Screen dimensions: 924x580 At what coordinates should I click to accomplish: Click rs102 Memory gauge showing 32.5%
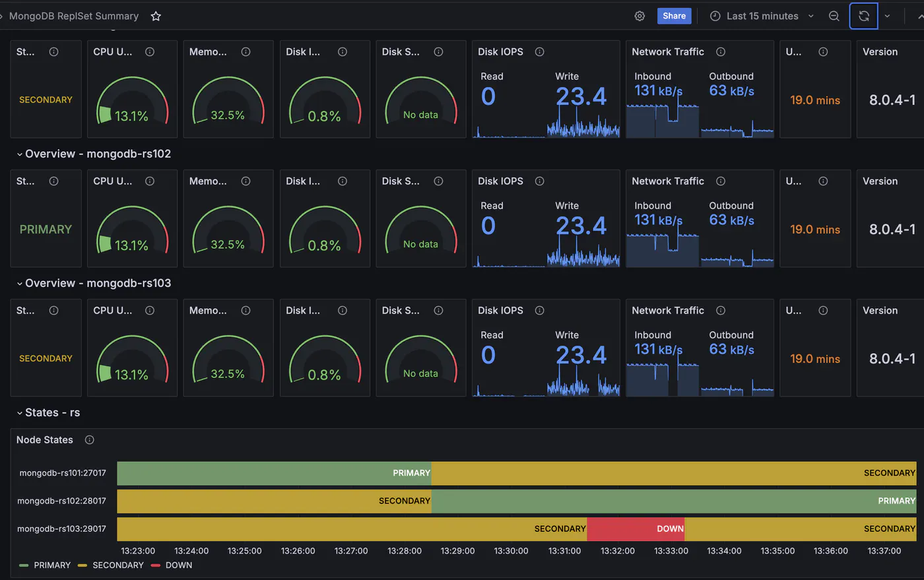pos(228,231)
